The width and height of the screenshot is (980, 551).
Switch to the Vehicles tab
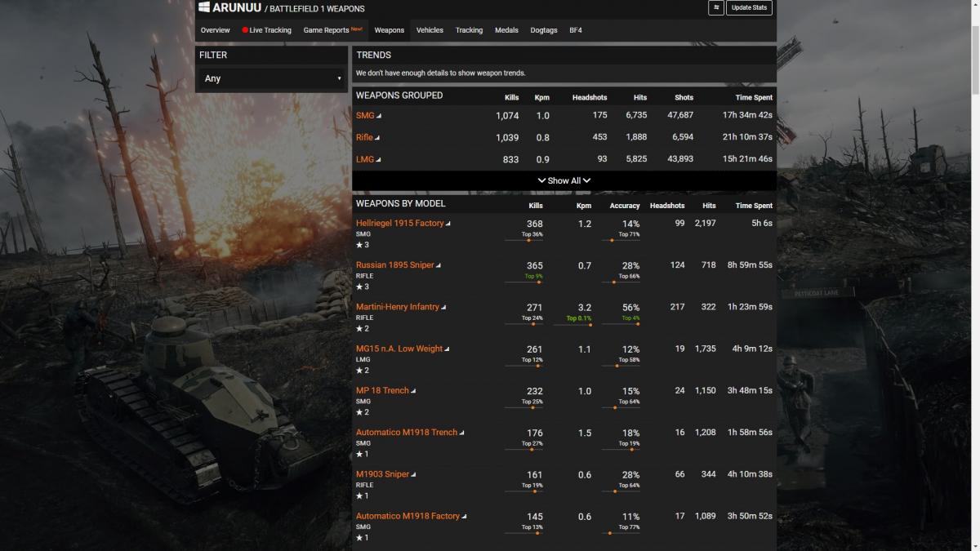(x=430, y=30)
